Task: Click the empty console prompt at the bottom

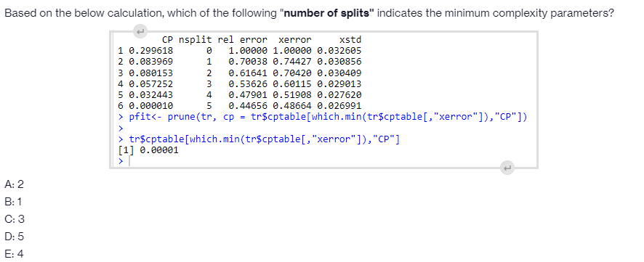Action: click(124, 161)
